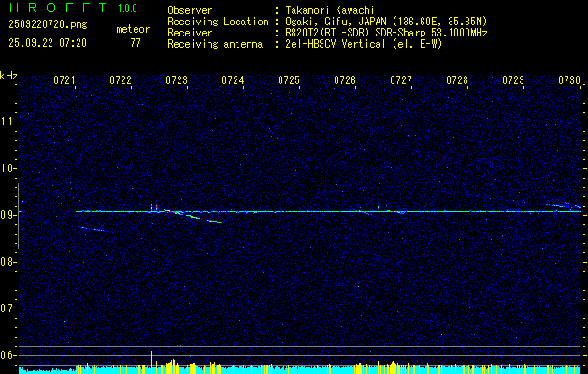Click the timestamp 25.09.22 07:20
The width and height of the screenshot is (588, 374).
48,43
